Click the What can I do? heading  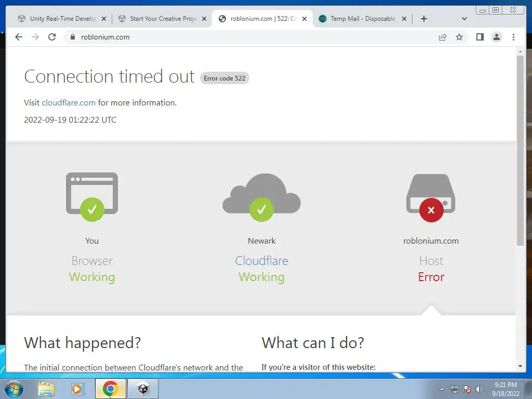[313, 343]
